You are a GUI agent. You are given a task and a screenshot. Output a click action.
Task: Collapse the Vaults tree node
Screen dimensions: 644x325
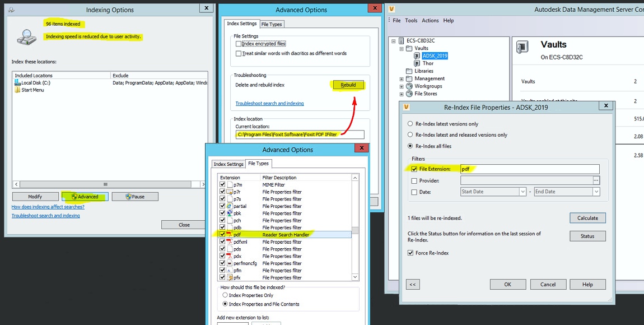point(402,48)
